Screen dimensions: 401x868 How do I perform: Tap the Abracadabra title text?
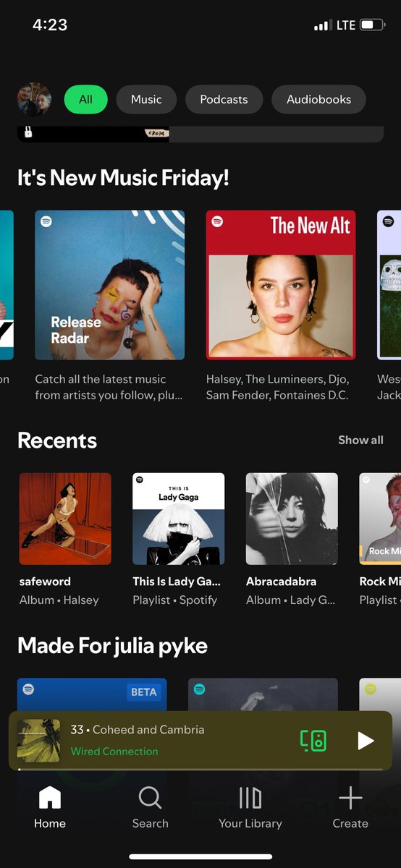coord(281,581)
